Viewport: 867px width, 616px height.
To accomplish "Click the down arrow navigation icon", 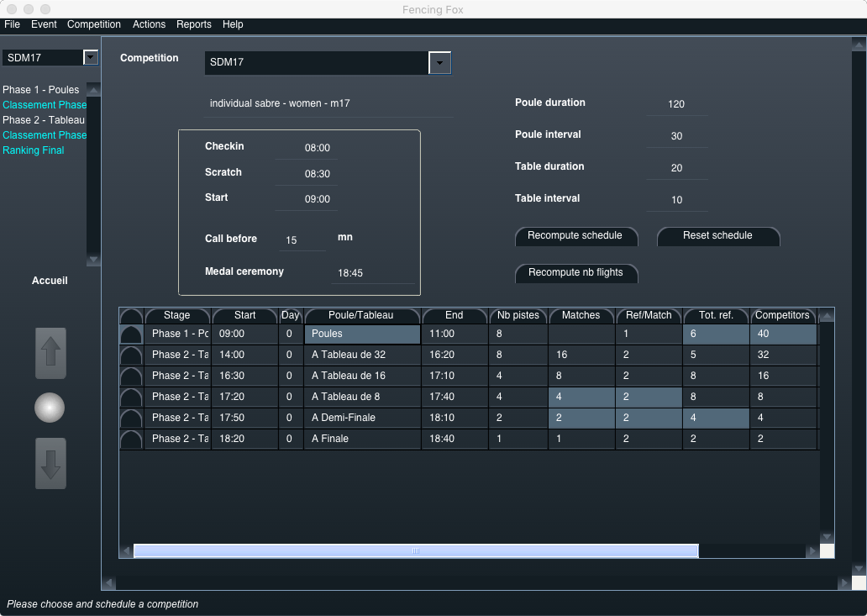I will [51, 463].
